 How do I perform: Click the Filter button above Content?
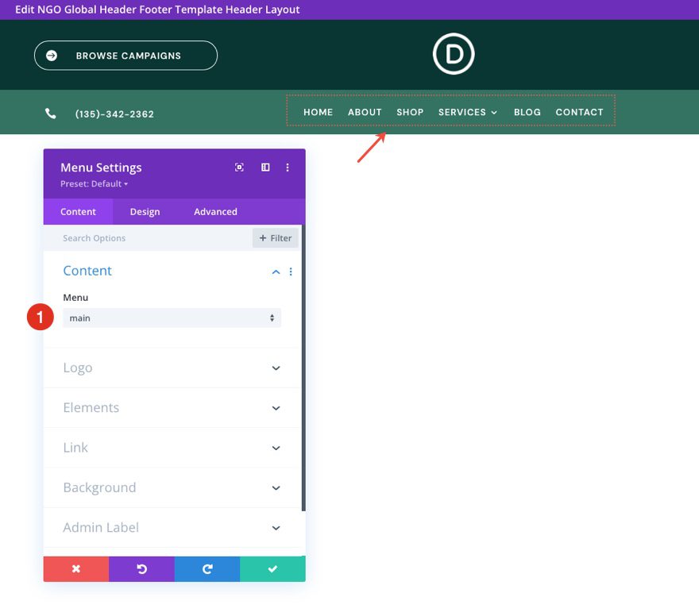(275, 237)
